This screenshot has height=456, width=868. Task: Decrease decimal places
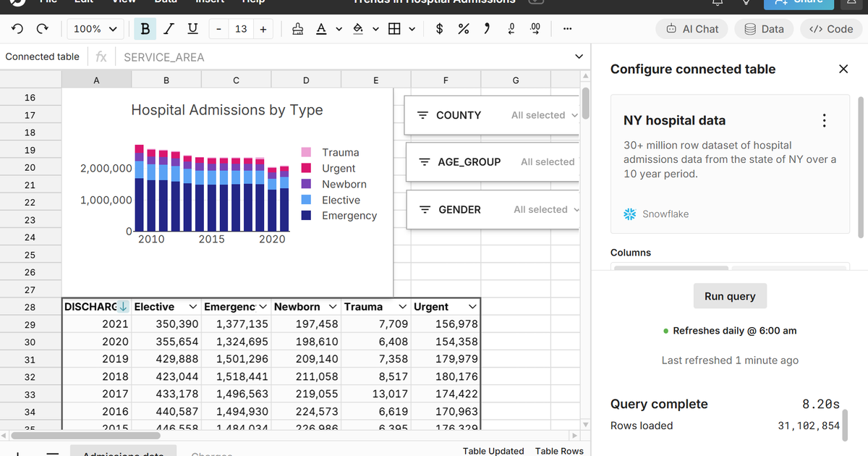click(x=511, y=29)
